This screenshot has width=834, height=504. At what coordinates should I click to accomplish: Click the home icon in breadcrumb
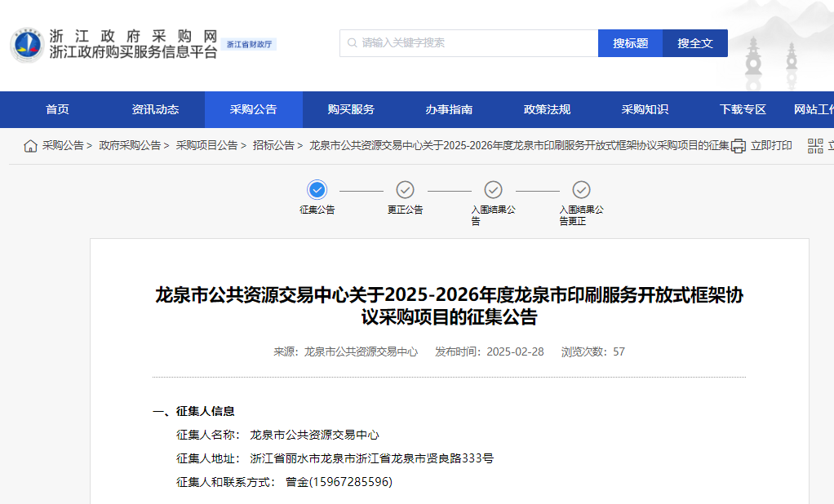coord(30,146)
